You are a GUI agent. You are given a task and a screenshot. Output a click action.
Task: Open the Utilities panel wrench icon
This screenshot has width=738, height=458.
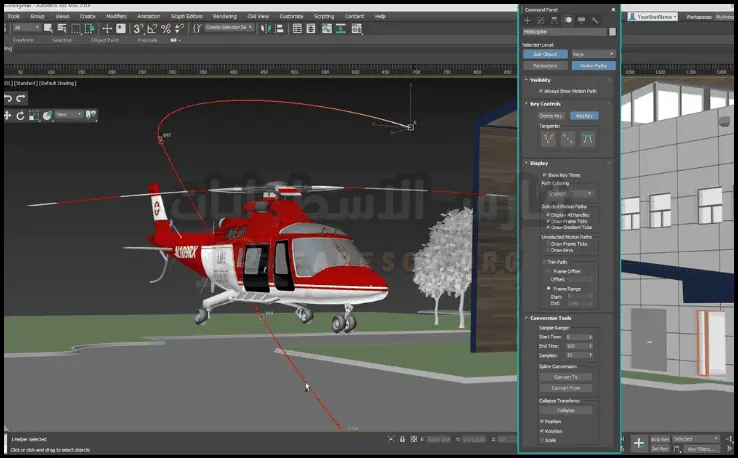[595, 20]
